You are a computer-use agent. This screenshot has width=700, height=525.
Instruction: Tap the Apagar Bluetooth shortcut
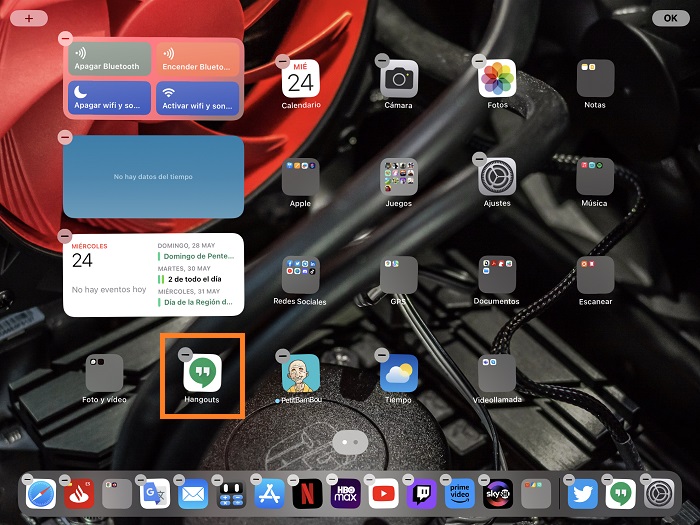tap(110, 59)
